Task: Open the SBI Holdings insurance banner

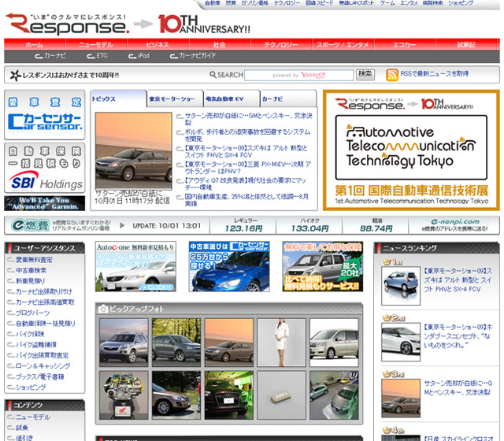Action: (45, 168)
